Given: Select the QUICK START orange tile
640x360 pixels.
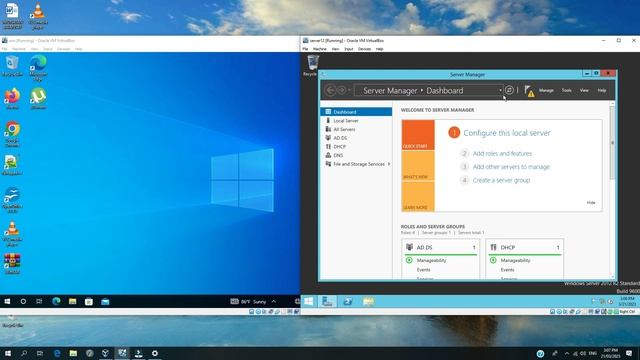Looking at the screenshot, I should [x=418, y=135].
